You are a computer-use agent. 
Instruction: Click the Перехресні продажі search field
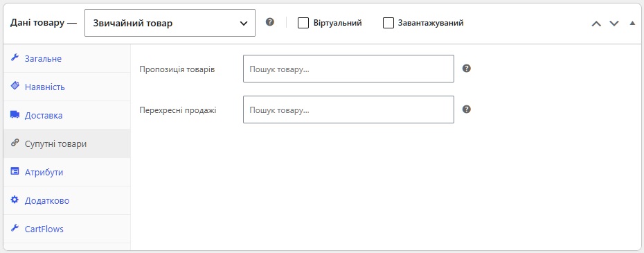click(349, 110)
